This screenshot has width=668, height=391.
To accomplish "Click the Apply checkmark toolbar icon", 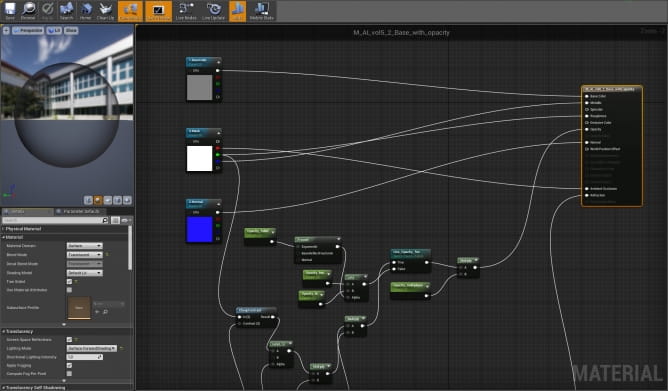I will 47,11.
